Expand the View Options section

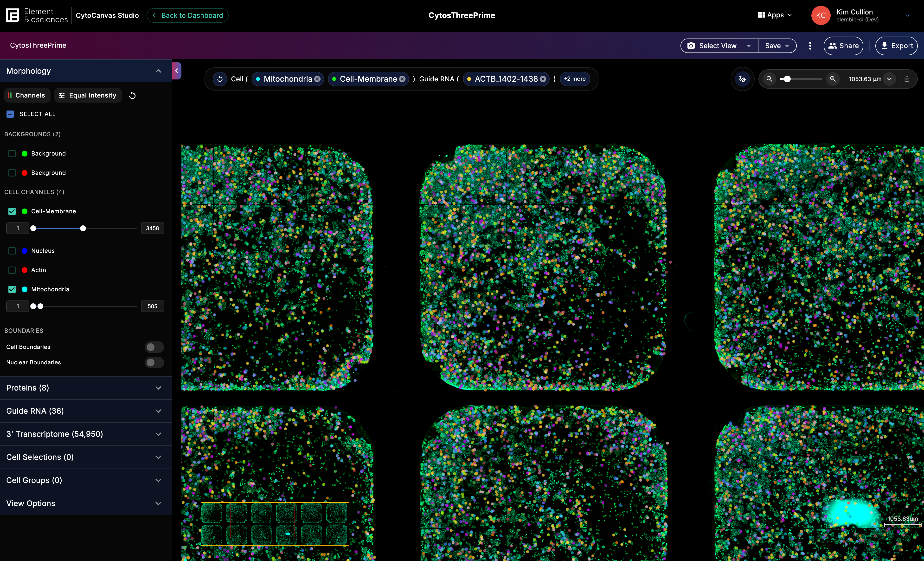[86, 504]
